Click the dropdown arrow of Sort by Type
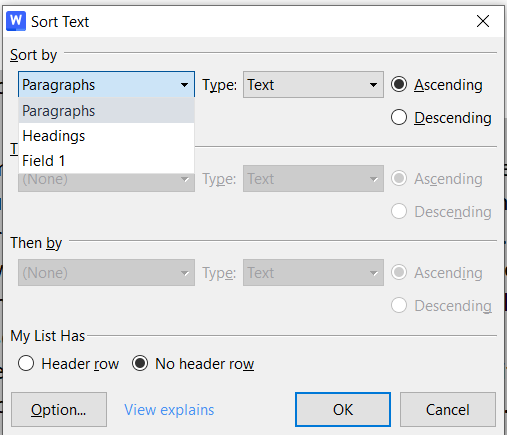The width and height of the screenshot is (507, 435). (373, 85)
